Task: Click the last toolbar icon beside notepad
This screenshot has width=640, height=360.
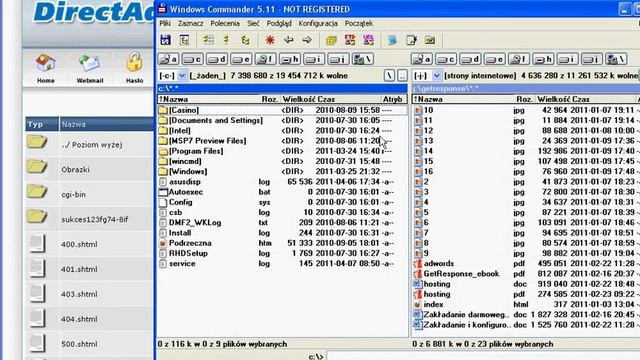Action: click(430, 40)
